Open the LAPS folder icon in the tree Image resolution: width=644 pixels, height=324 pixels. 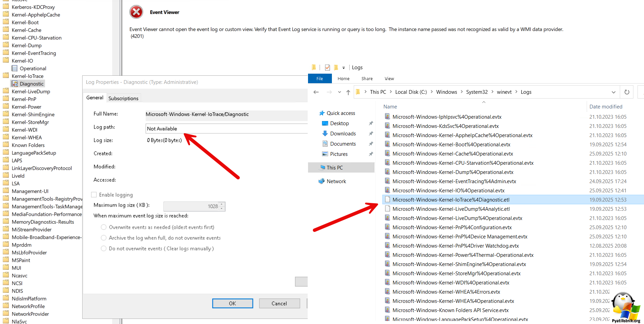[6, 160]
